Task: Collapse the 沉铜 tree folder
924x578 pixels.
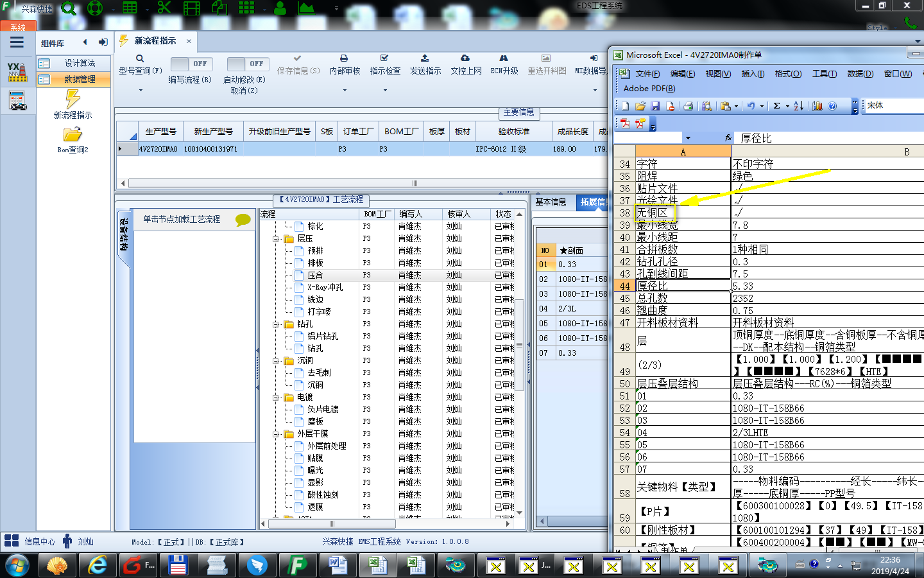Action: [x=276, y=361]
